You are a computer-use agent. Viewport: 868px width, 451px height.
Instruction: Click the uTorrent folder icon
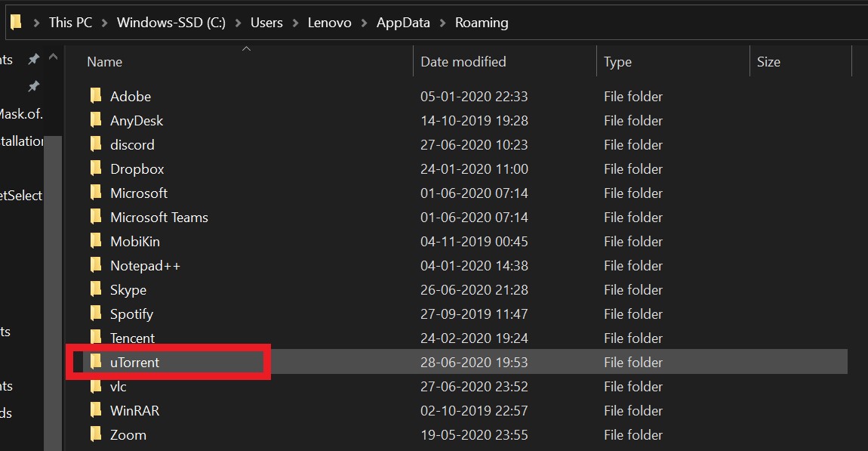[96, 362]
